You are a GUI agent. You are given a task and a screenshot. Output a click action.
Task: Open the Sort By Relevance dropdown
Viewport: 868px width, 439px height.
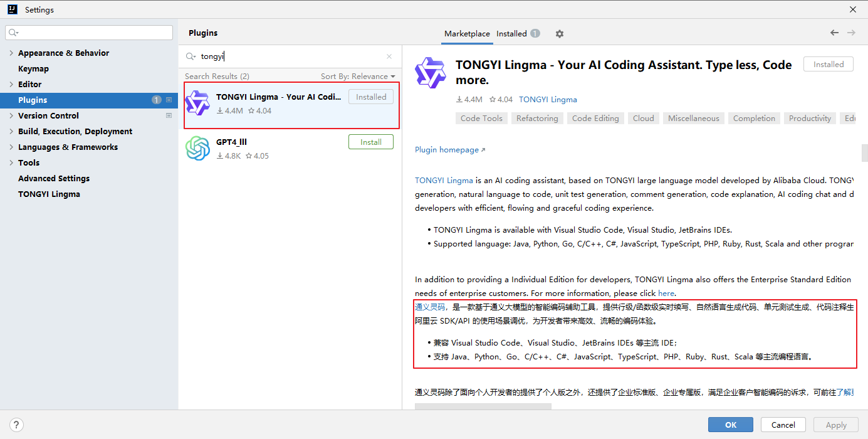[358, 77]
